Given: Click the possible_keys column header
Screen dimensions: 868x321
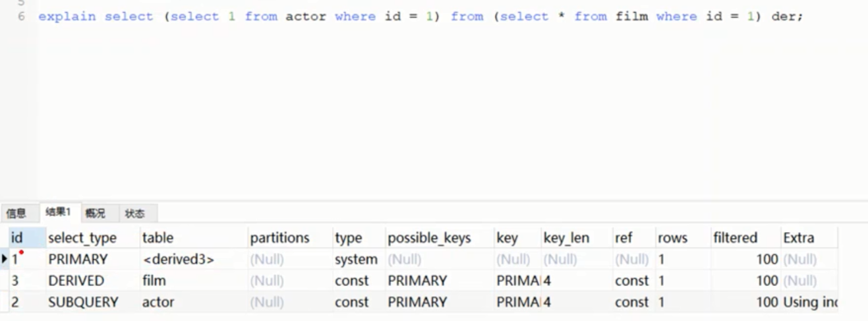Looking at the screenshot, I should click(429, 238).
